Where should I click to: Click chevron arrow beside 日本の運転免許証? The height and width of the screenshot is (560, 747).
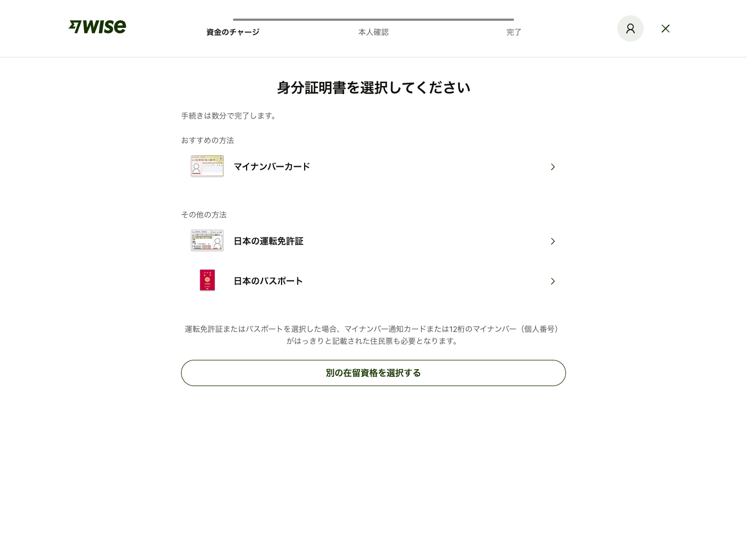tap(552, 241)
